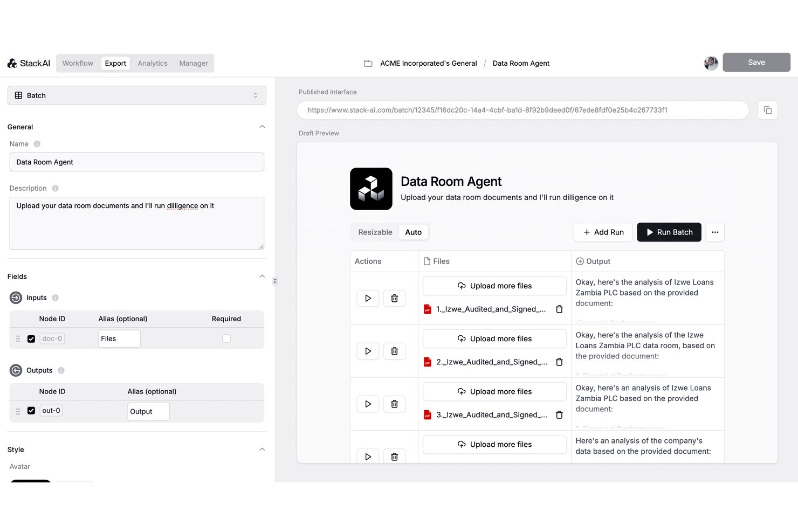This screenshot has height=532, width=798.
Task: Delete the row with 2._Izwe_Audited file
Action: [x=394, y=351]
